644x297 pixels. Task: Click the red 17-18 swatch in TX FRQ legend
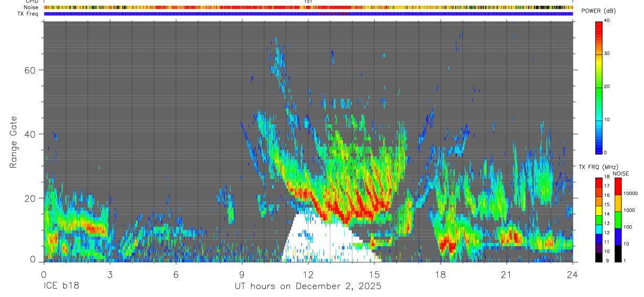599,182
